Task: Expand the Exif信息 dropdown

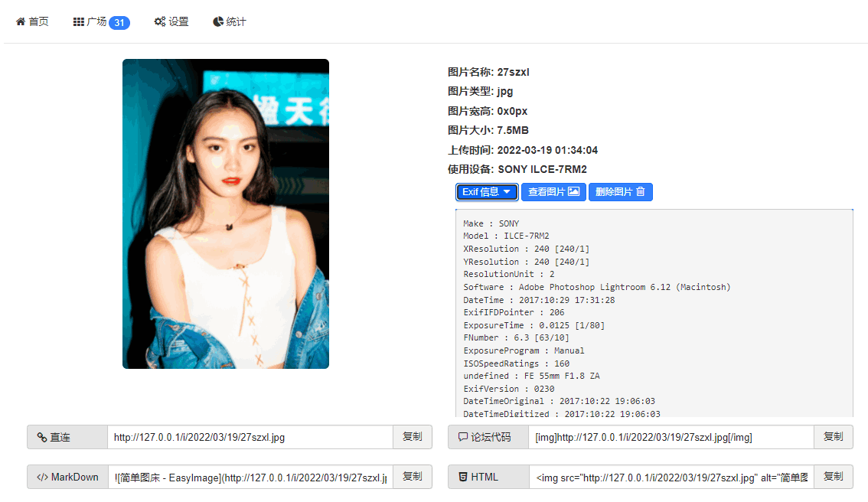Action: coord(487,192)
